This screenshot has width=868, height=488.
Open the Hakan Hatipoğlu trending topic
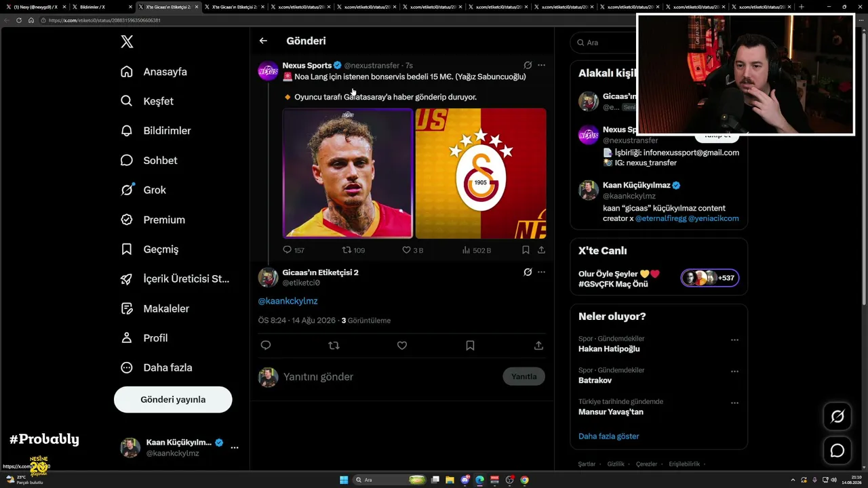click(609, 349)
